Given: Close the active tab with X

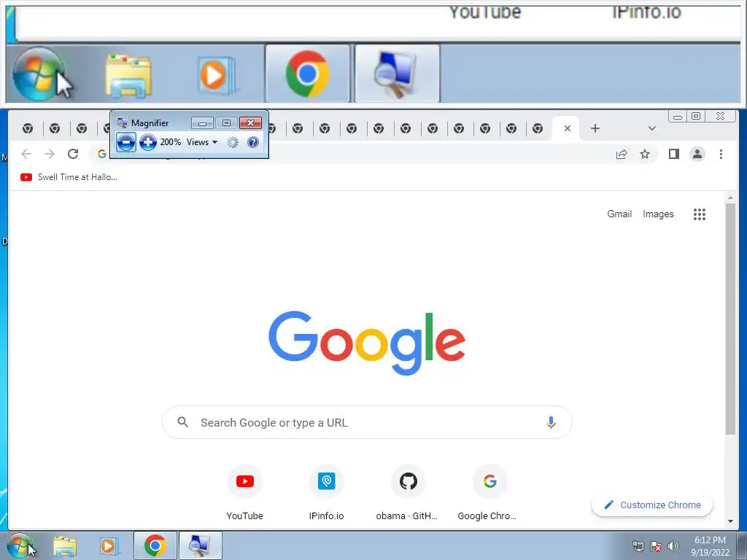Looking at the screenshot, I should pyautogui.click(x=568, y=128).
